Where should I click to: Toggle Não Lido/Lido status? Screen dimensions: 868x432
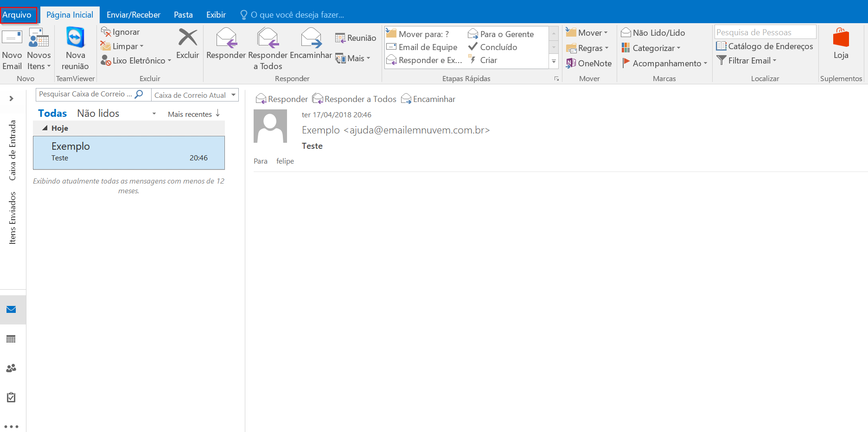(653, 33)
